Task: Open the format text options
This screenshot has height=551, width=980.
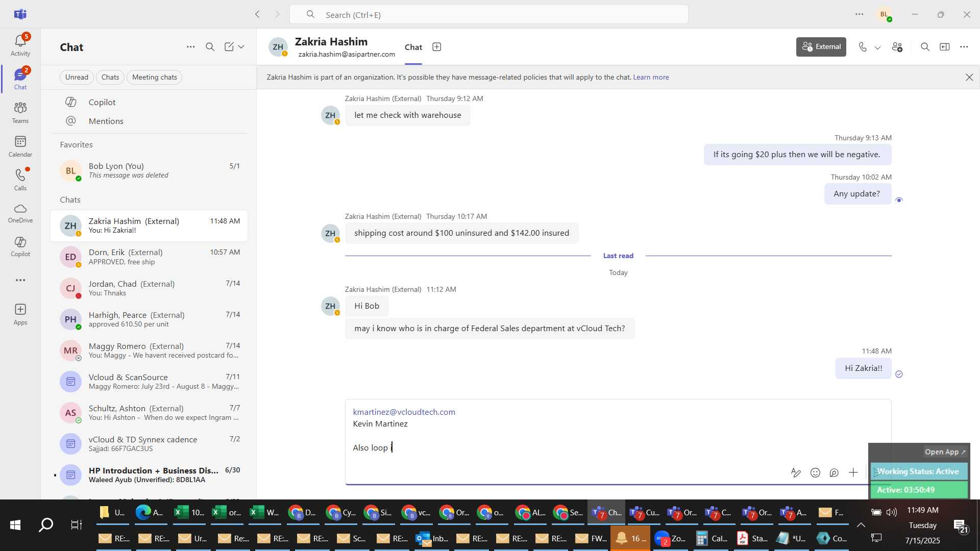Action: tap(796, 472)
